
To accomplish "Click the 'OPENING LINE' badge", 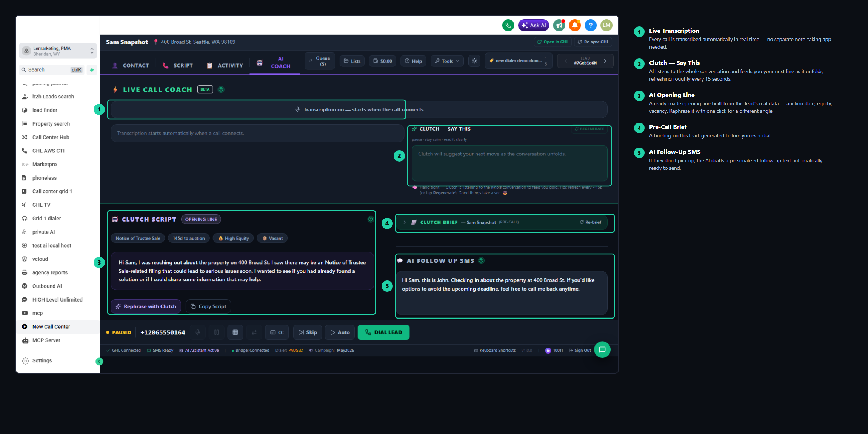I will click(201, 219).
